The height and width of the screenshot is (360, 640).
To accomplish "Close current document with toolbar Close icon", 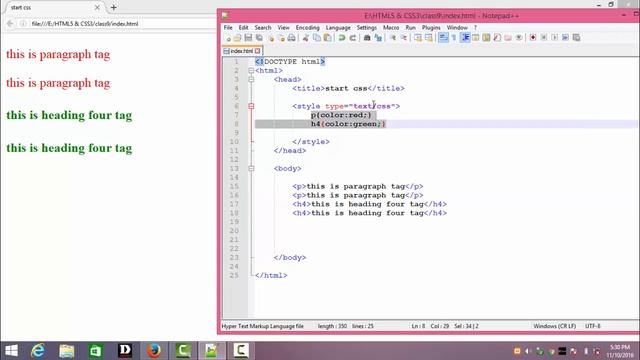I will pos(271,38).
